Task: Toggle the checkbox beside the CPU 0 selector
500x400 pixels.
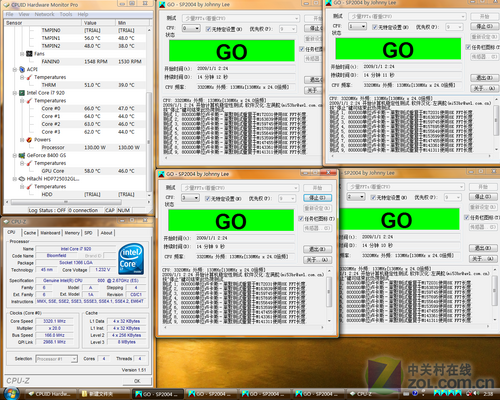Action: [x=208, y=29]
